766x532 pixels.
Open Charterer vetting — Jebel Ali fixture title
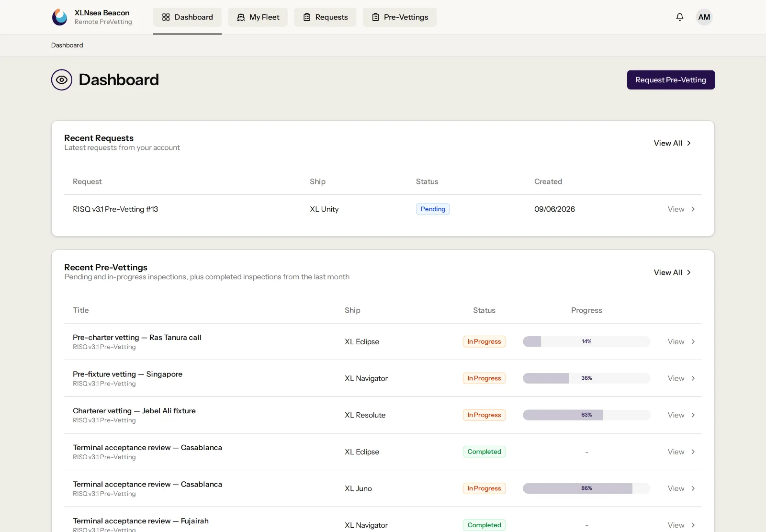[134, 411]
